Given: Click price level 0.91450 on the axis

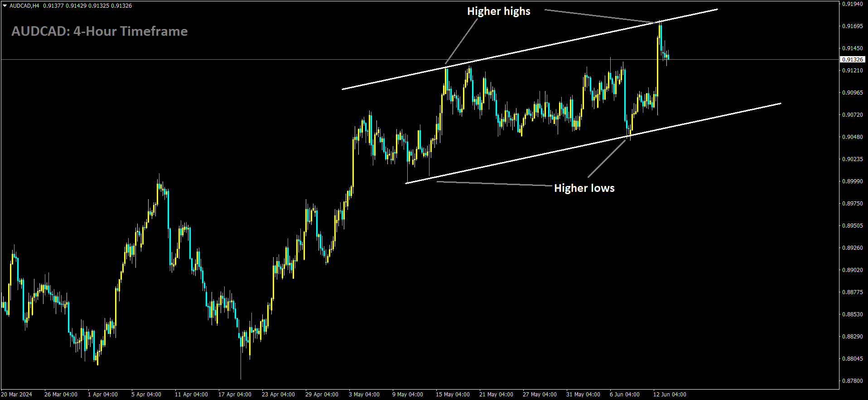Looking at the screenshot, I should [x=852, y=48].
